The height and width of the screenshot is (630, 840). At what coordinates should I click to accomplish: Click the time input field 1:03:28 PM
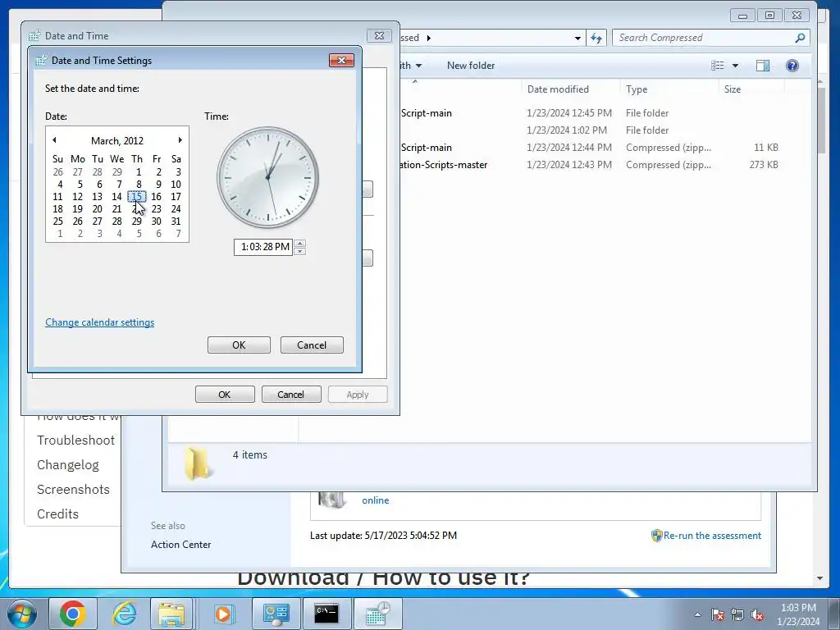(x=263, y=247)
